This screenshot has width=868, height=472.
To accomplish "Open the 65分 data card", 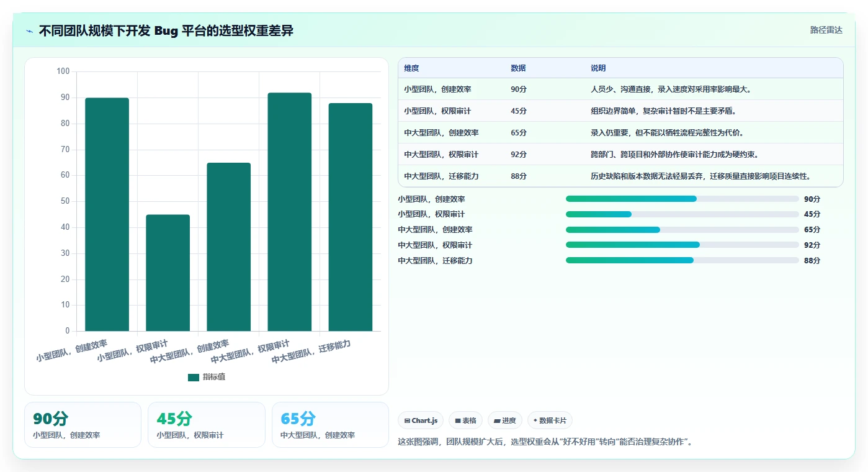I will 330,425.
